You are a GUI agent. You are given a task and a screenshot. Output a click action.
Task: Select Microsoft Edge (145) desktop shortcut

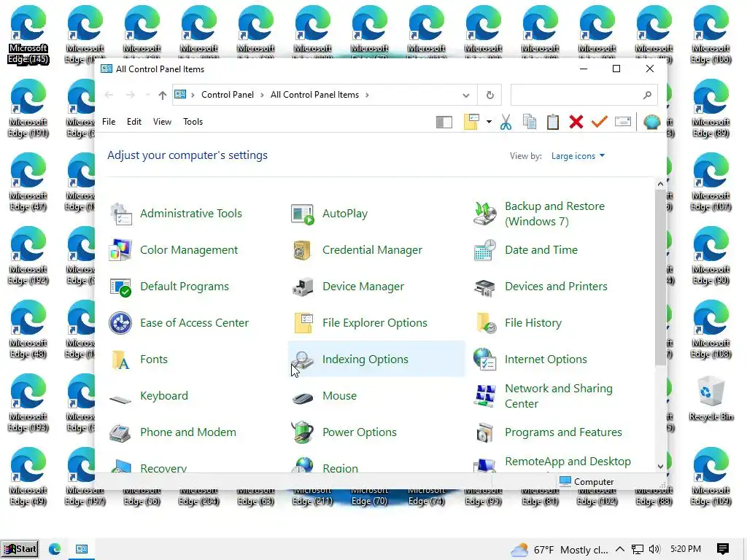point(28,34)
